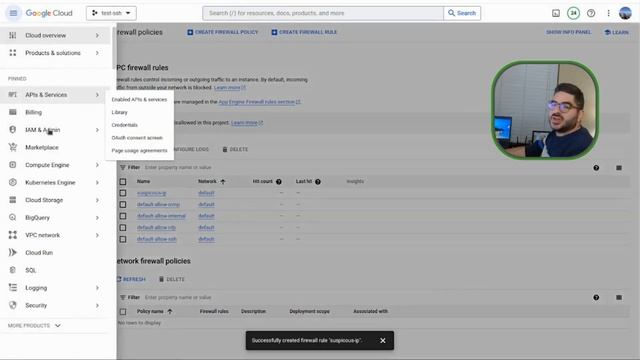This screenshot has width=640, height=360.
Task: Click the Hit count help icon
Action: coord(279,182)
